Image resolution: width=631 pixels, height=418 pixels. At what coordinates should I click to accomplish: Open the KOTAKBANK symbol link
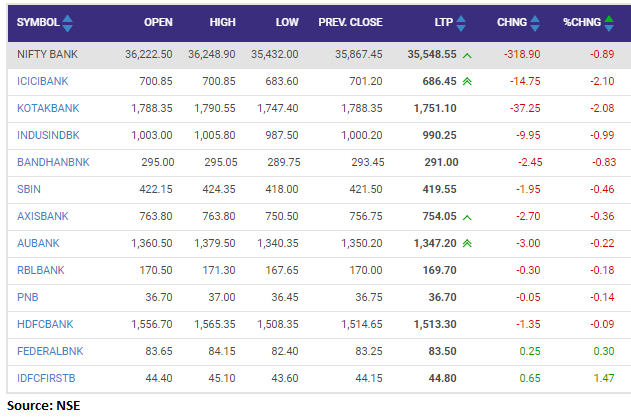click(x=46, y=107)
